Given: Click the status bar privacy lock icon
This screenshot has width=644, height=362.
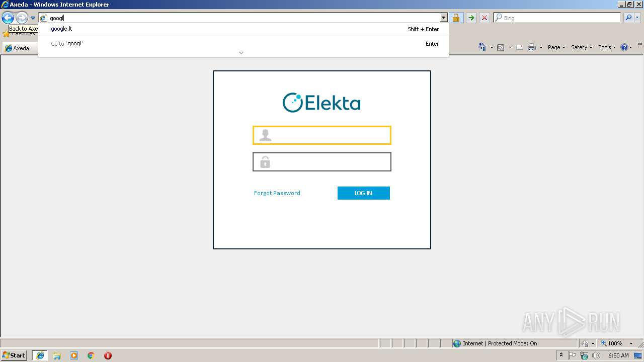Looking at the screenshot, I should coord(585,343).
